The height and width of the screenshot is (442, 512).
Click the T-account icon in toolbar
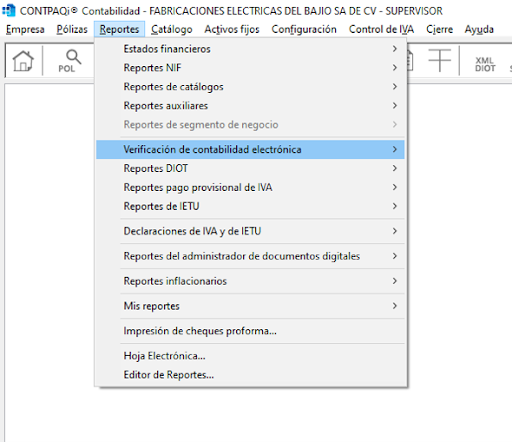440,60
